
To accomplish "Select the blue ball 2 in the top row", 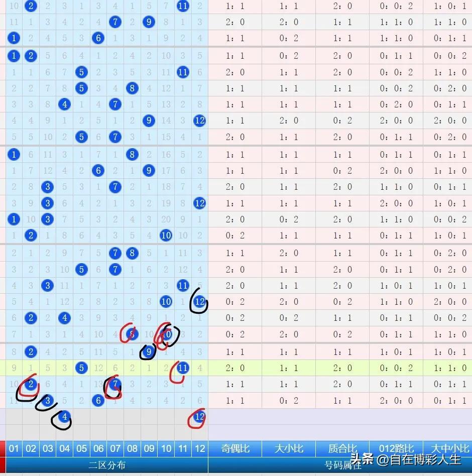I will tap(31, 6).
